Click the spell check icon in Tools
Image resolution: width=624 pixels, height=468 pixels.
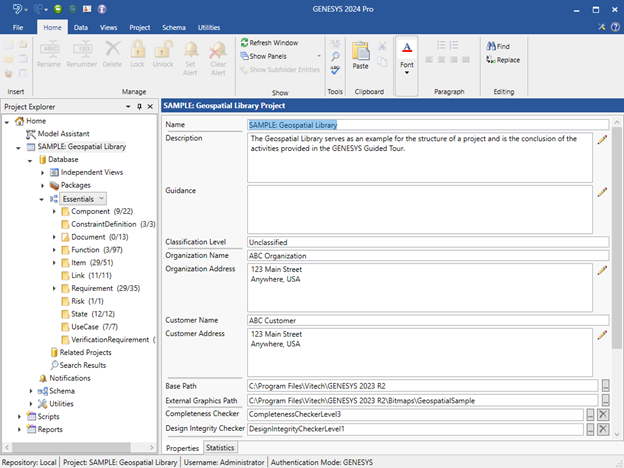tap(335, 70)
